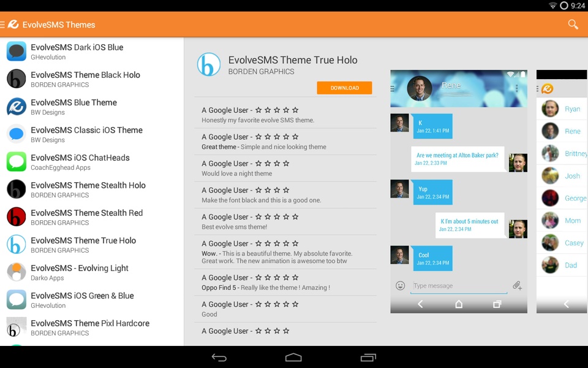The width and height of the screenshot is (588, 368).
Task: Open the contact list screenshot showing Ryan
Action: click(x=562, y=191)
